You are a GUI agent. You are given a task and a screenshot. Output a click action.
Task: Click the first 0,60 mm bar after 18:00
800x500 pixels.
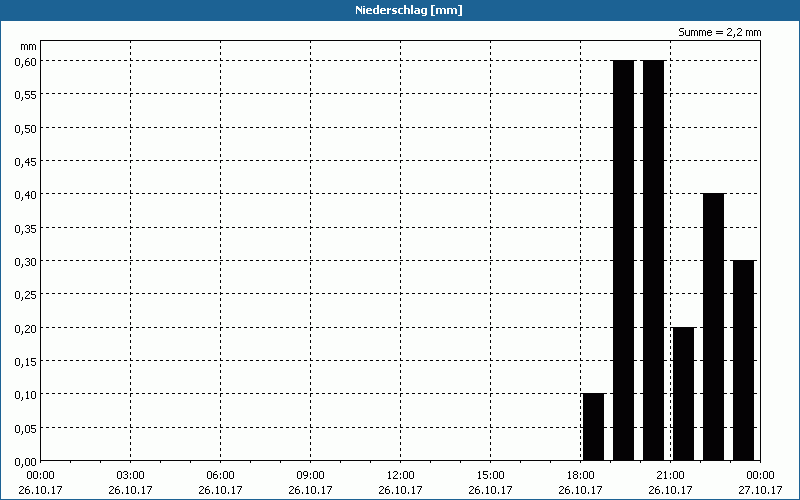tap(623, 260)
